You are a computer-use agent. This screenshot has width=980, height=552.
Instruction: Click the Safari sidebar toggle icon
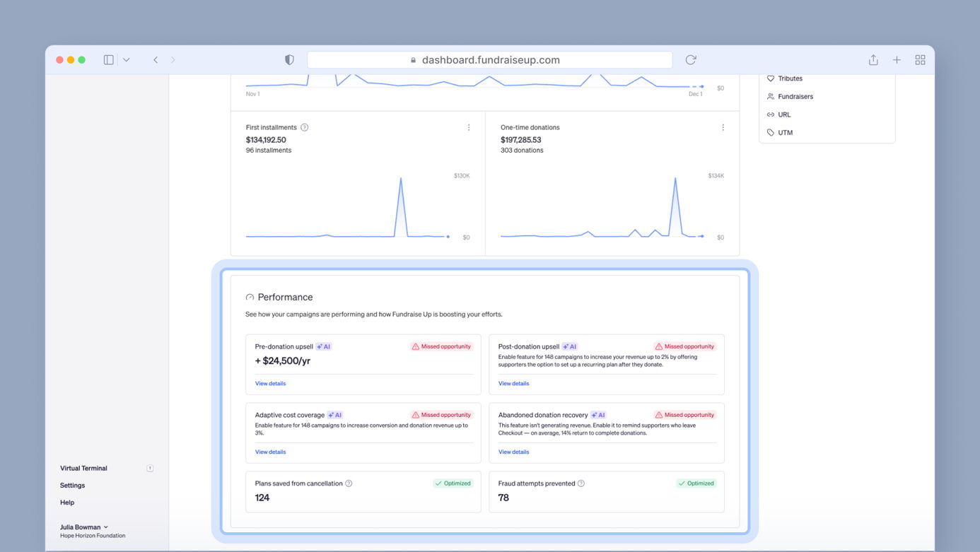[108, 60]
